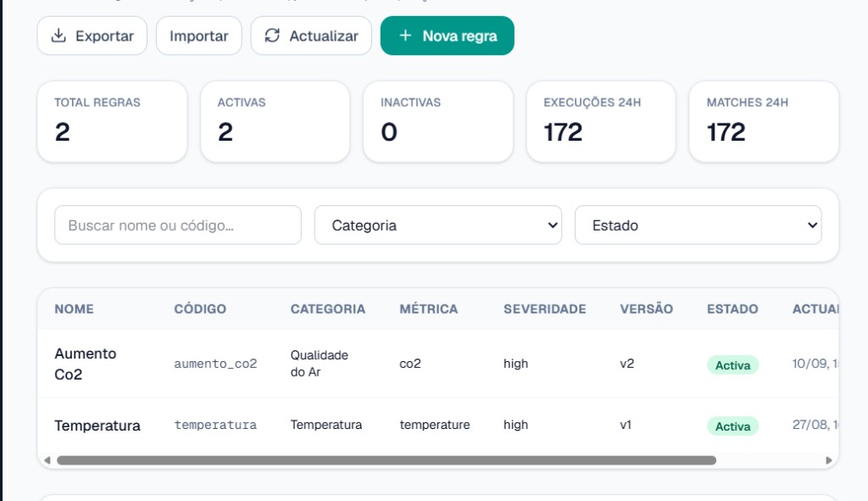Select the temperature metric cell

pos(435,425)
